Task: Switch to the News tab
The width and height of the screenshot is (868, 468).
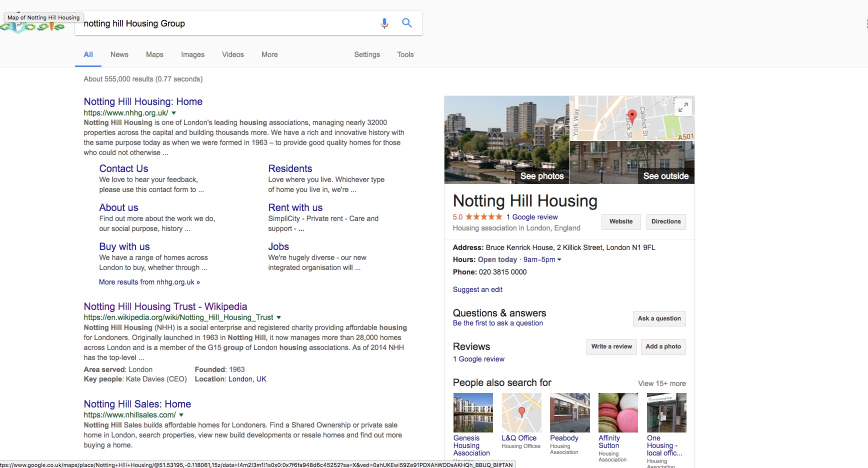Action: pyautogui.click(x=119, y=54)
